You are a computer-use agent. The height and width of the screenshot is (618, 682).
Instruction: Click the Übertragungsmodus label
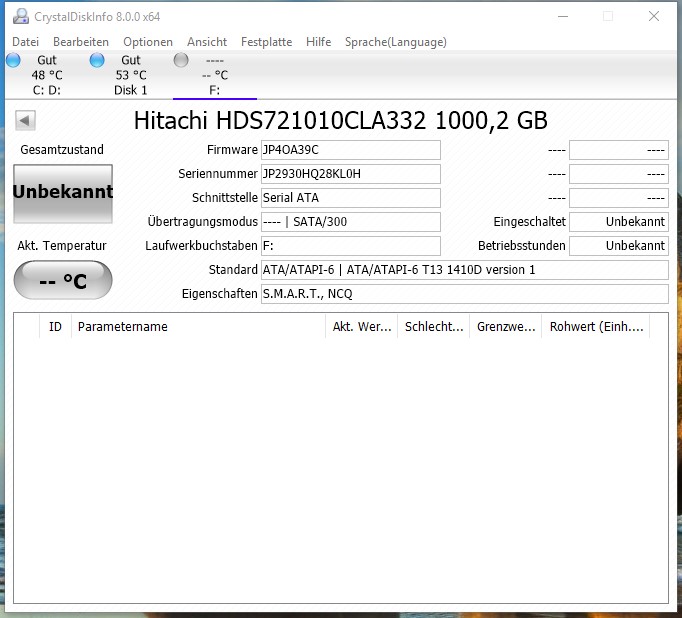pyautogui.click(x=203, y=221)
